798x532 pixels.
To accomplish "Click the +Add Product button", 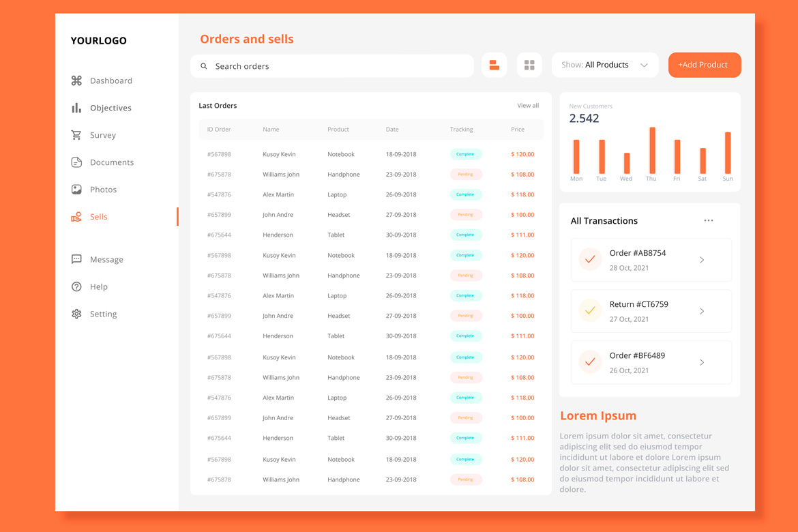I will [705, 65].
